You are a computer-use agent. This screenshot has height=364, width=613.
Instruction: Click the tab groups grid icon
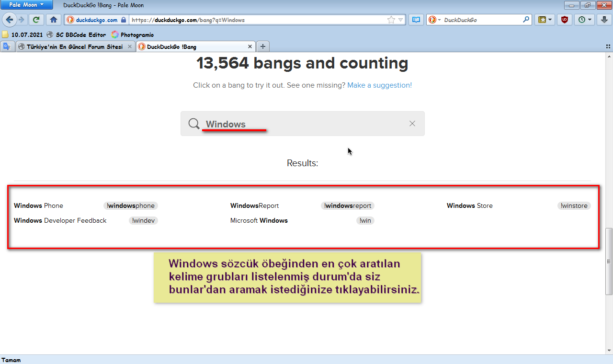click(x=607, y=47)
